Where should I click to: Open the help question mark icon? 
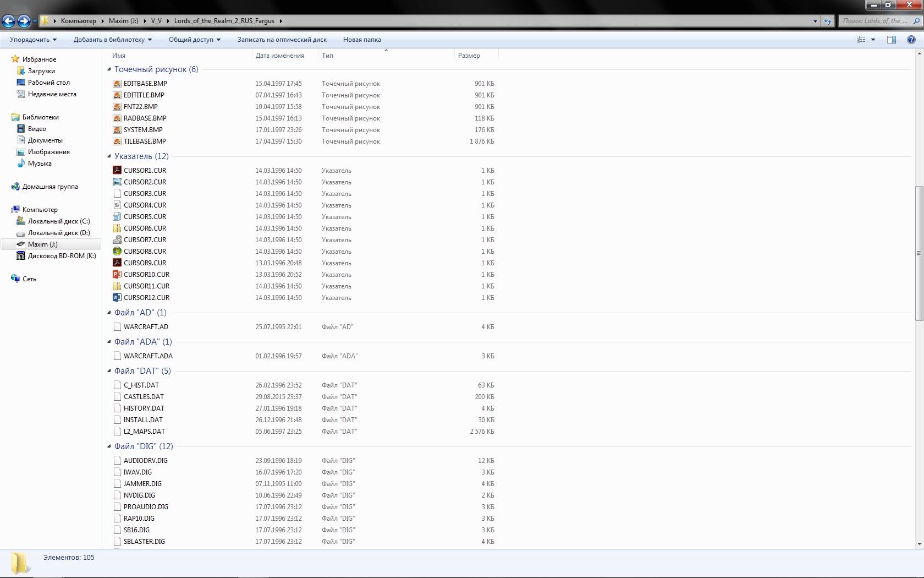click(911, 40)
